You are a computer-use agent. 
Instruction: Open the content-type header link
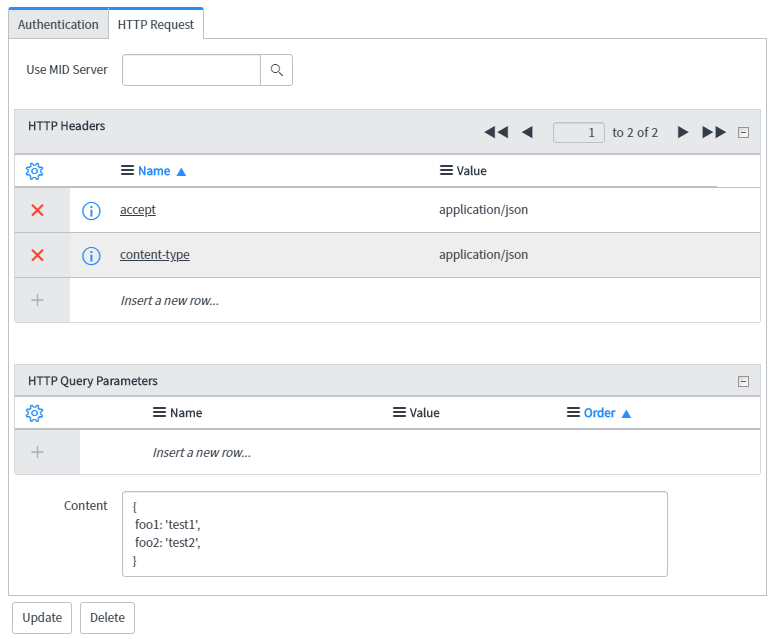click(155, 255)
